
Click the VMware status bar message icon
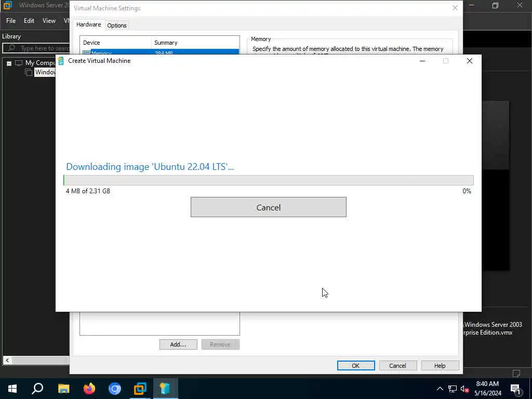click(516, 373)
